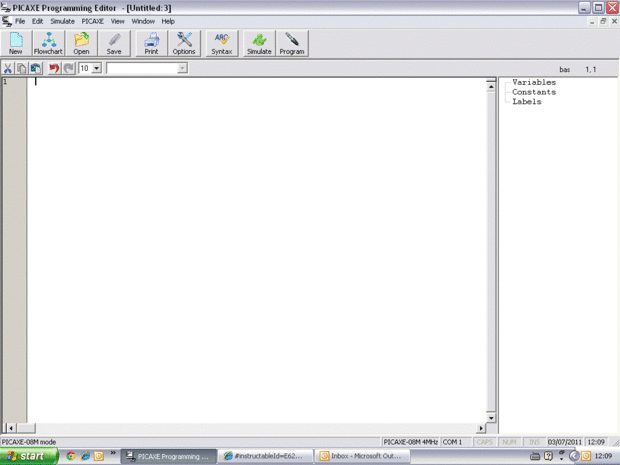Image resolution: width=620 pixels, height=465 pixels.
Task: Click inside the code editor area
Action: [x=257, y=249]
